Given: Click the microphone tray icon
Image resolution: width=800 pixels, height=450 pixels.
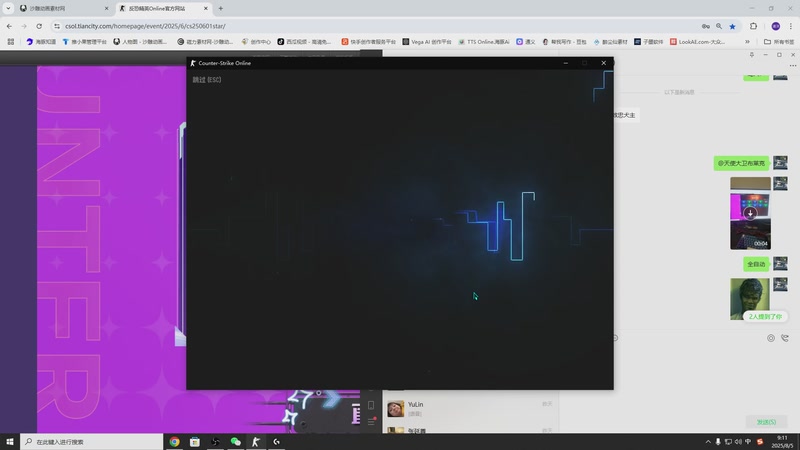Looking at the screenshot, I should tap(718, 442).
